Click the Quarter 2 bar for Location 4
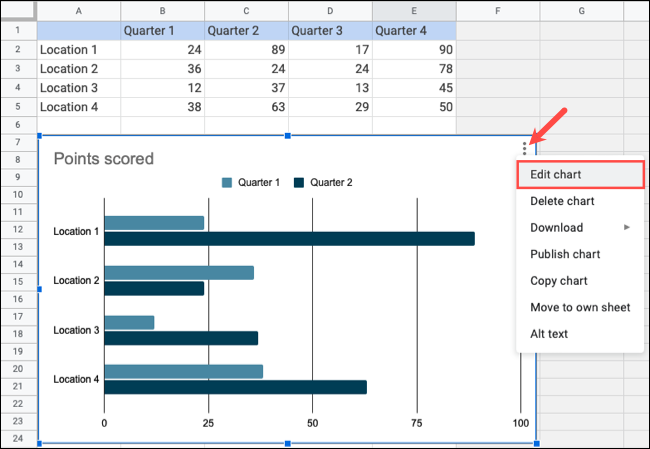The height and width of the screenshot is (449, 650). [235, 387]
